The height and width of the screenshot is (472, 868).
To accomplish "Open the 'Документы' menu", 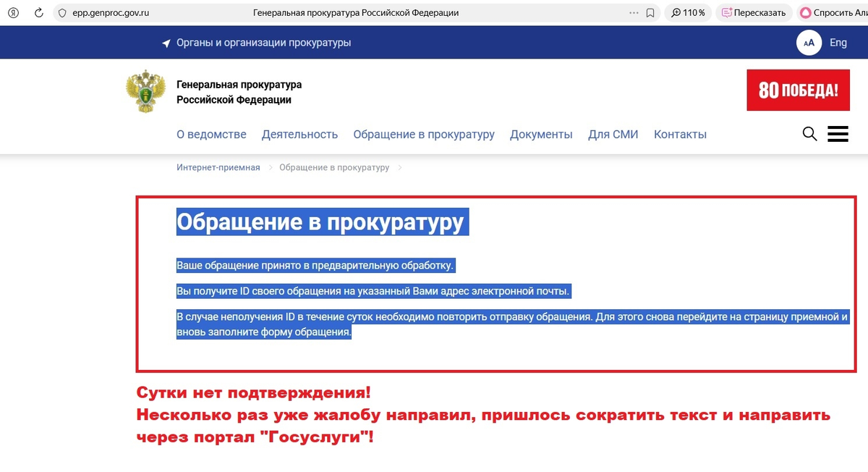I will [x=541, y=135].
